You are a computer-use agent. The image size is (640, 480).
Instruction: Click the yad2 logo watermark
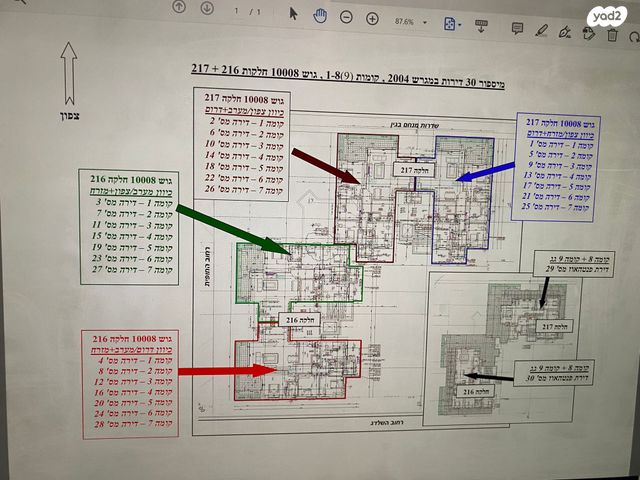(x=607, y=16)
